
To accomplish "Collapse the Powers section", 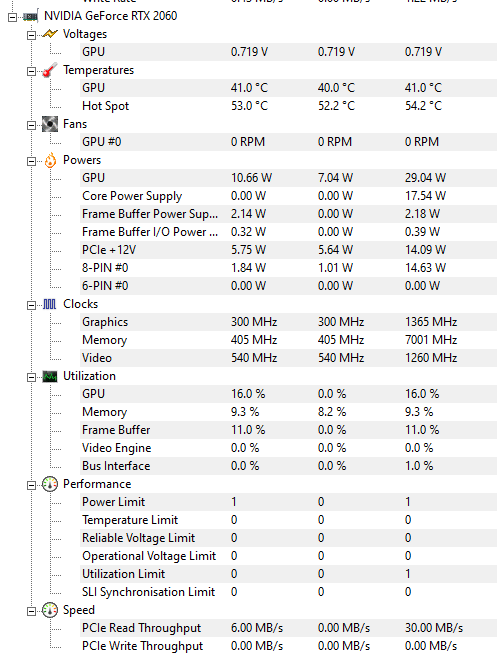I will coord(31,161).
